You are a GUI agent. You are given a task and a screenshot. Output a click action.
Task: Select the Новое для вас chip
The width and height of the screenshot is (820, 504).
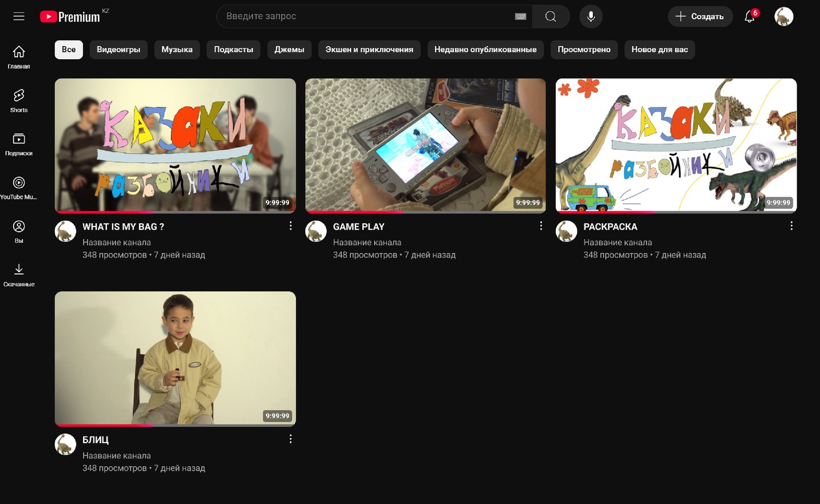pyautogui.click(x=660, y=50)
